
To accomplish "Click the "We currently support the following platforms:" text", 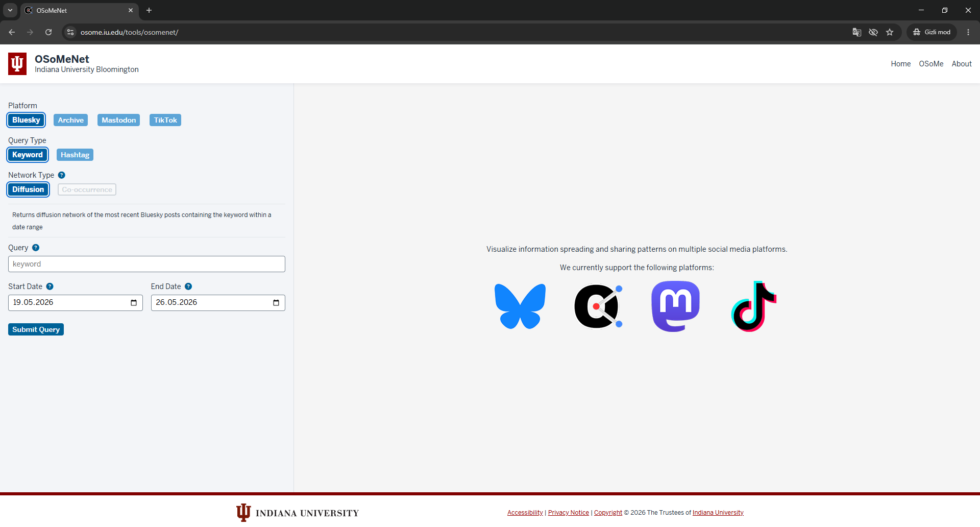I will click(x=637, y=268).
